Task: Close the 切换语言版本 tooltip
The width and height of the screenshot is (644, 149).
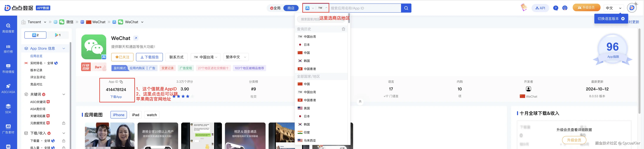Action: 623,19
